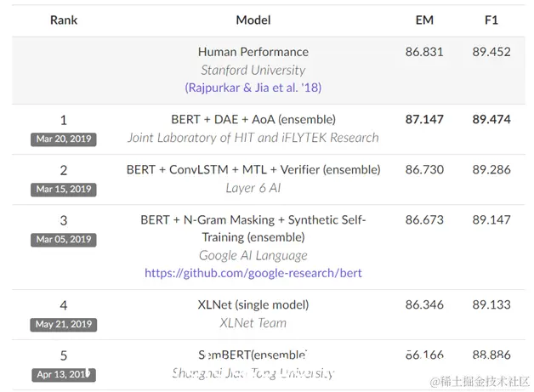Click the Mar 20, 2019 date badge
This screenshot has width=534, height=392.
click(x=64, y=139)
